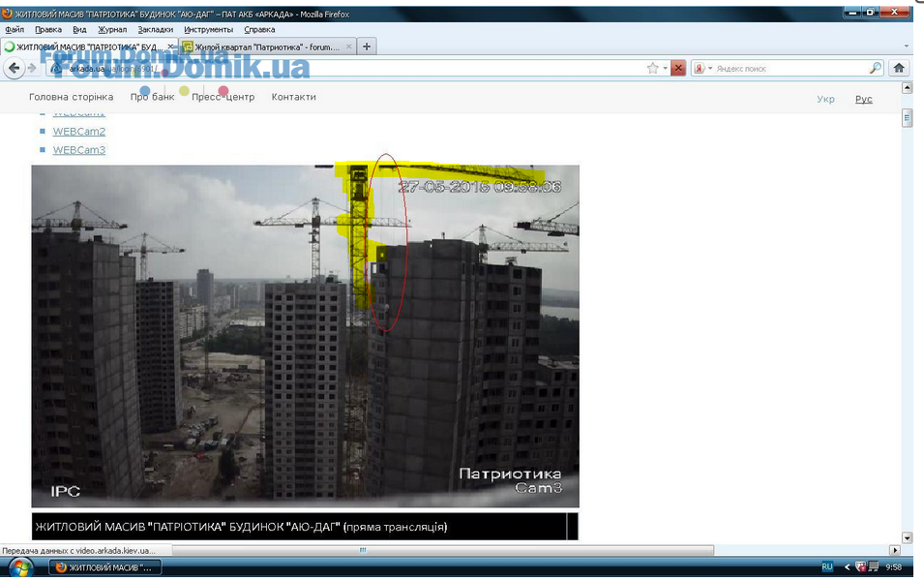Click the Патриотика Cam3 live video feed

(x=305, y=336)
